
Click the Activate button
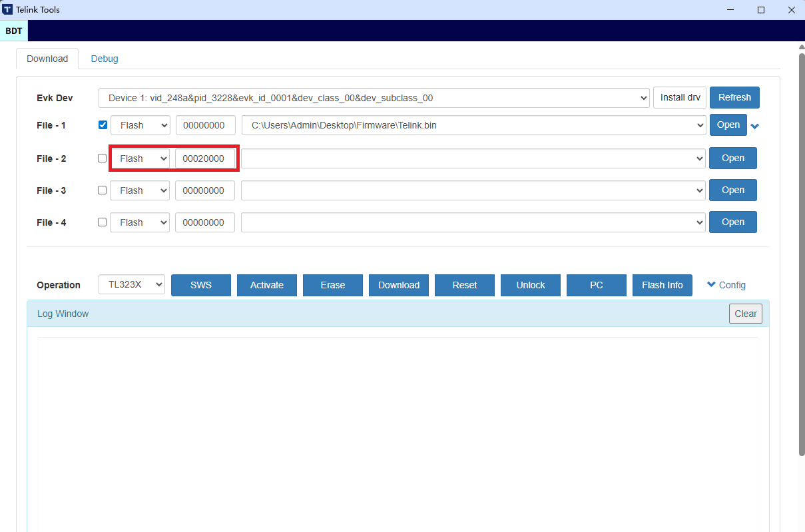(x=266, y=285)
